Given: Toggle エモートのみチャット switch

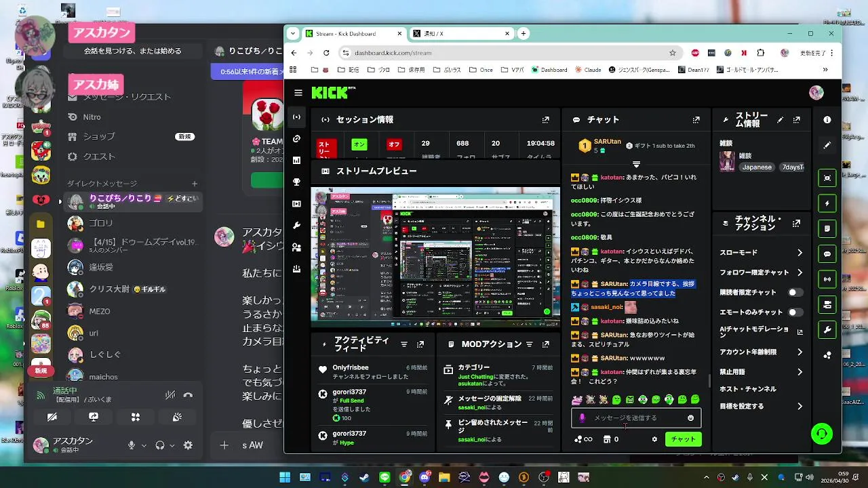Looking at the screenshot, I should [795, 312].
